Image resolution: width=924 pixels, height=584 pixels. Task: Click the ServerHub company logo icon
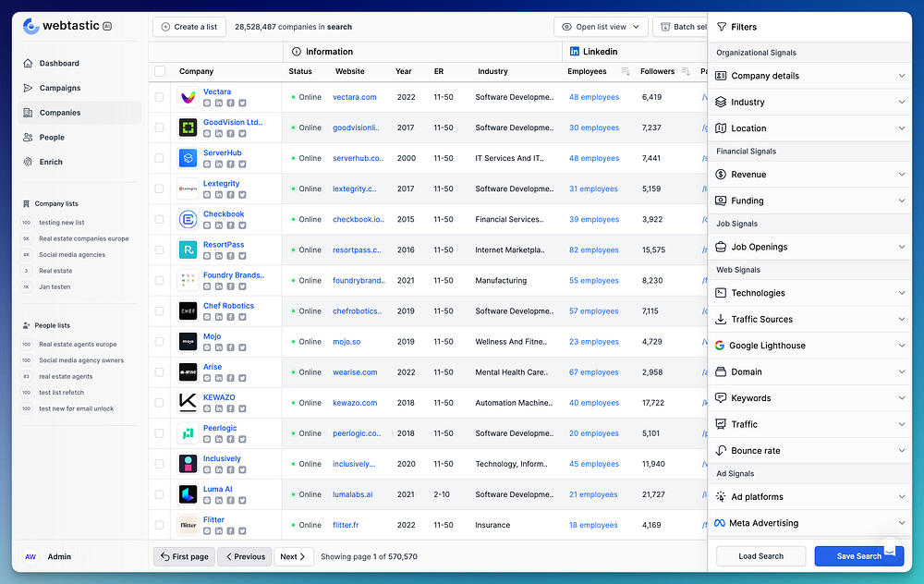(x=188, y=158)
